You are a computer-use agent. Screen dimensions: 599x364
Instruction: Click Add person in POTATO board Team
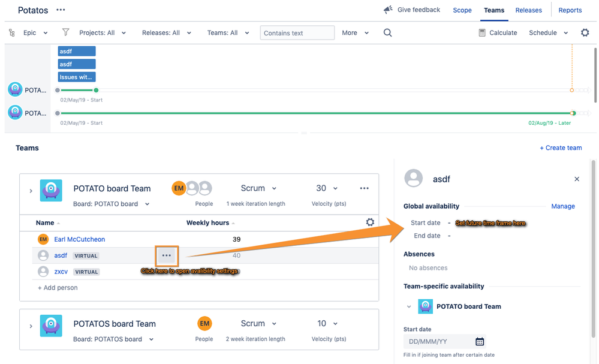(58, 288)
